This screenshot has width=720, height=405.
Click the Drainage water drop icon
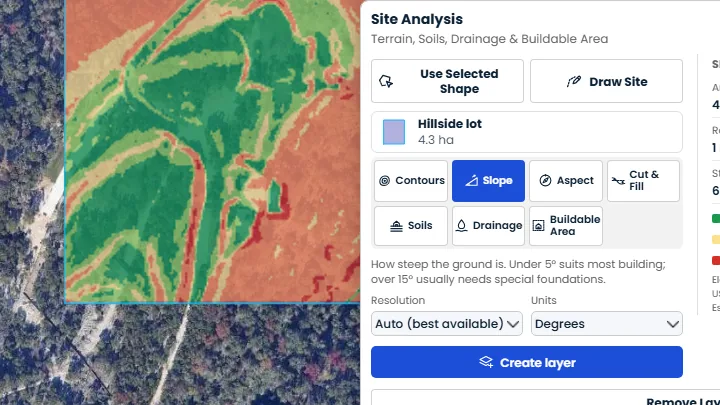coord(461,225)
